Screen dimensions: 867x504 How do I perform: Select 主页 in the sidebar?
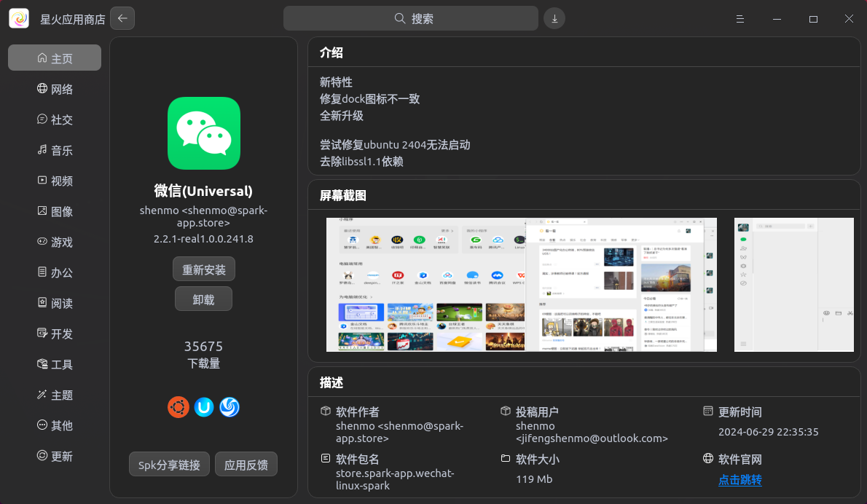pos(55,58)
